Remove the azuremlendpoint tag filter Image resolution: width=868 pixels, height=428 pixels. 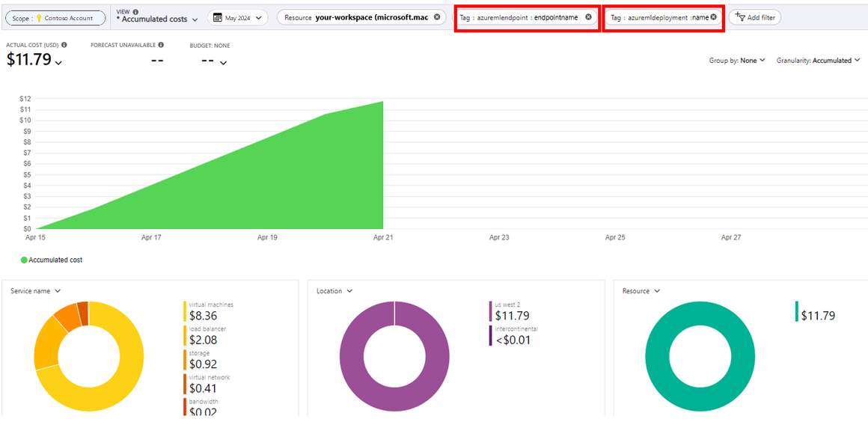(588, 17)
